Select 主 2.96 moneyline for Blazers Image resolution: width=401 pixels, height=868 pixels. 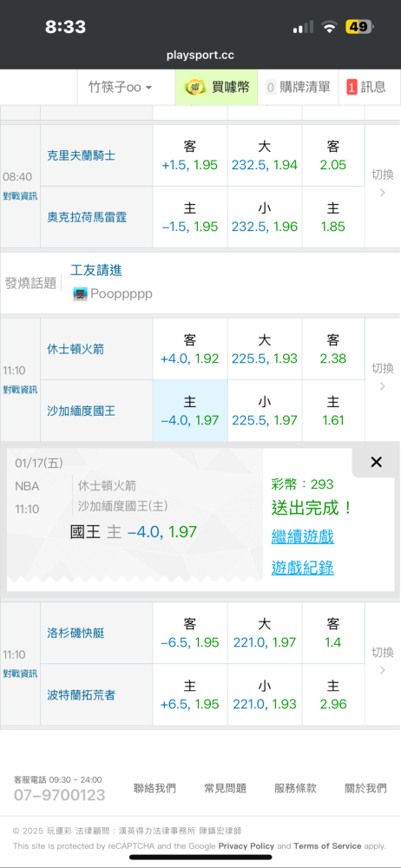click(x=333, y=694)
